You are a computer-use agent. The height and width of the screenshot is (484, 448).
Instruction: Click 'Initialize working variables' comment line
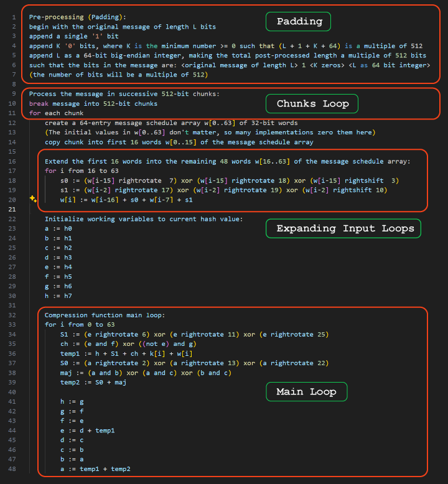pyautogui.click(x=143, y=219)
